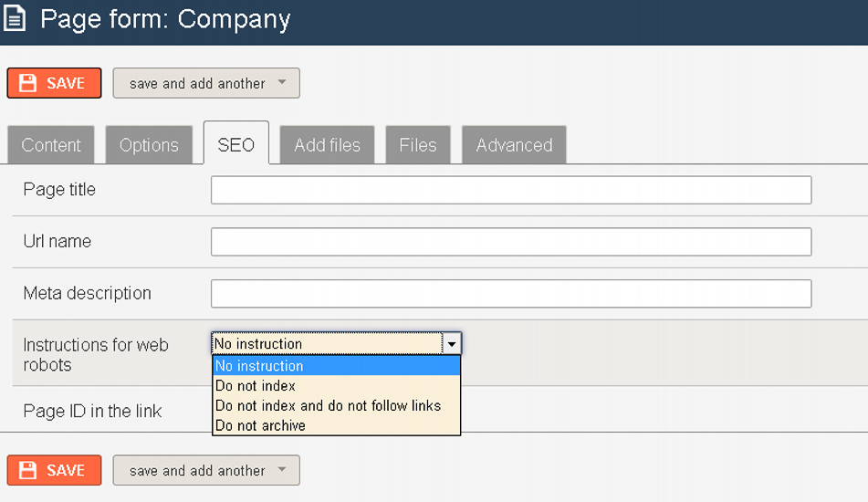Viewport: 868px width, 502px height.
Task: Click the floppy disk icon on the bottom SAVE button
Action: (27, 470)
